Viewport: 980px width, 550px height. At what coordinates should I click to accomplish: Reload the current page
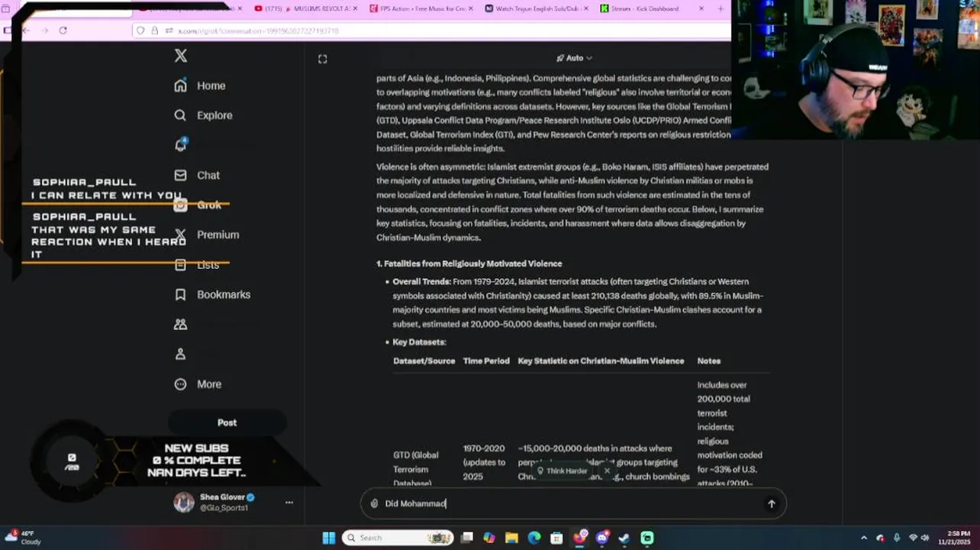(x=63, y=31)
